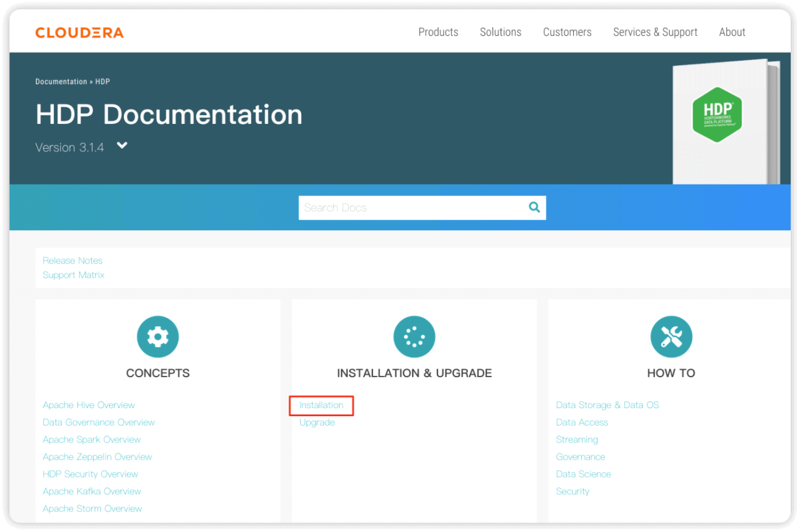
Task: Click the Documentation breadcrumb link
Action: click(61, 82)
